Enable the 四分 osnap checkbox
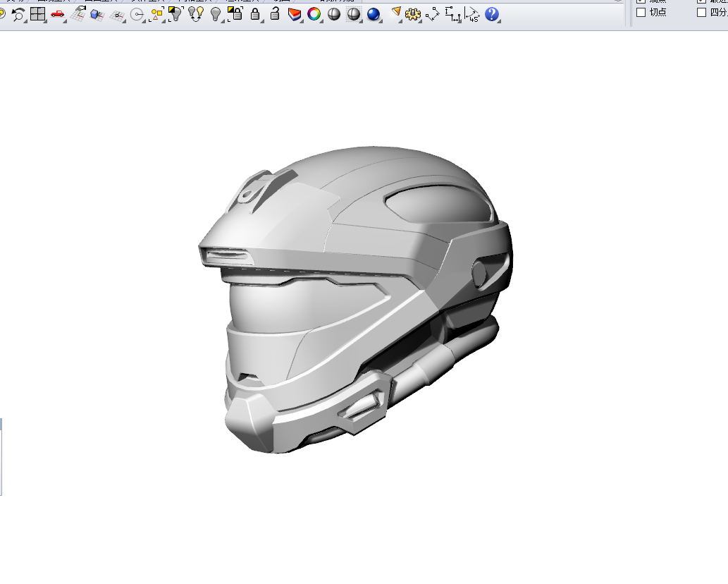Image resolution: width=728 pixels, height=584 pixels. (x=701, y=13)
